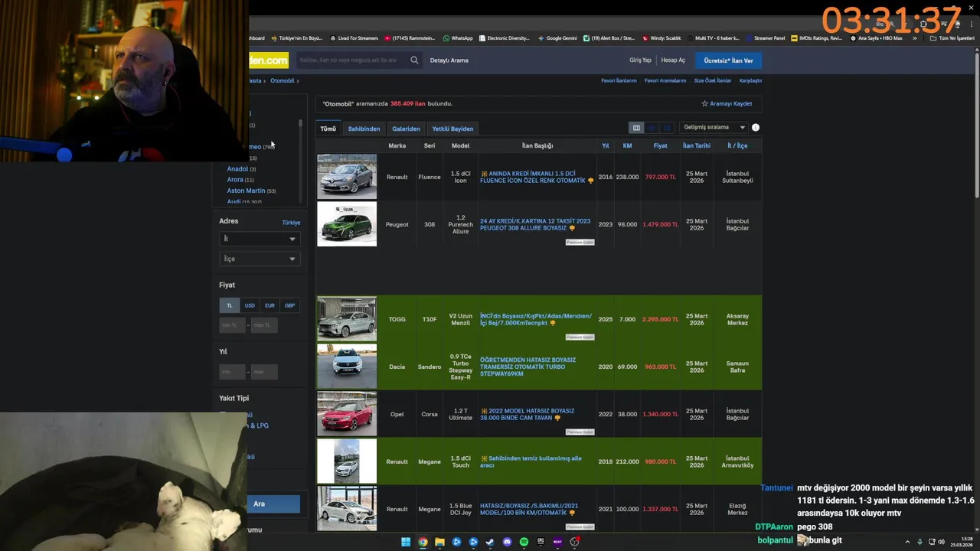Image resolution: width=980 pixels, height=551 pixels.
Task: Select the Galeriden tab
Action: pyautogui.click(x=406, y=129)
